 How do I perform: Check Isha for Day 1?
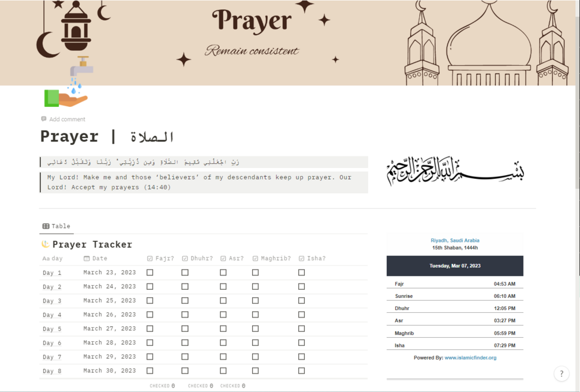pos(301,272)
